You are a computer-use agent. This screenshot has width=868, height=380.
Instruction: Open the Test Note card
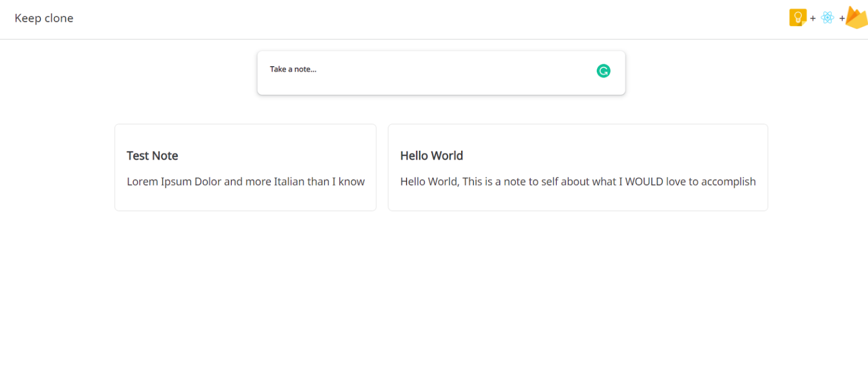click(245, 167)
